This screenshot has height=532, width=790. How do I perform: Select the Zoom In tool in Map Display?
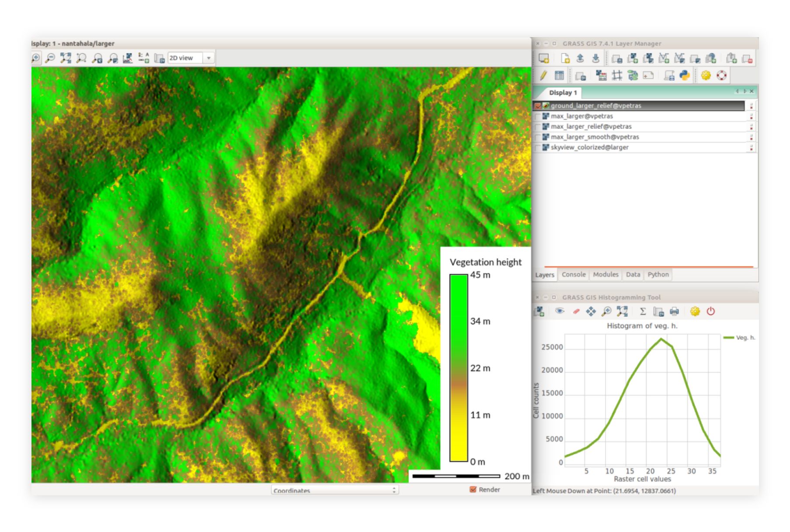point(36,58)
